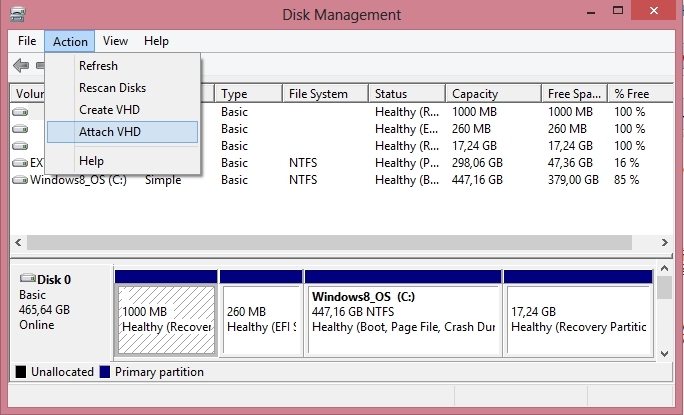Screen dimensions: 684x415
Task: Click the 1000 MB capacity cell in list
Action: click(x=474, y=112)
